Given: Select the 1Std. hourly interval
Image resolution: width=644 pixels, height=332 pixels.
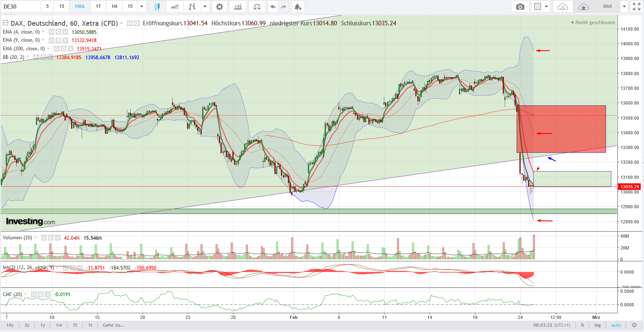Looking at the screenshot, I should tap(80, 7).
